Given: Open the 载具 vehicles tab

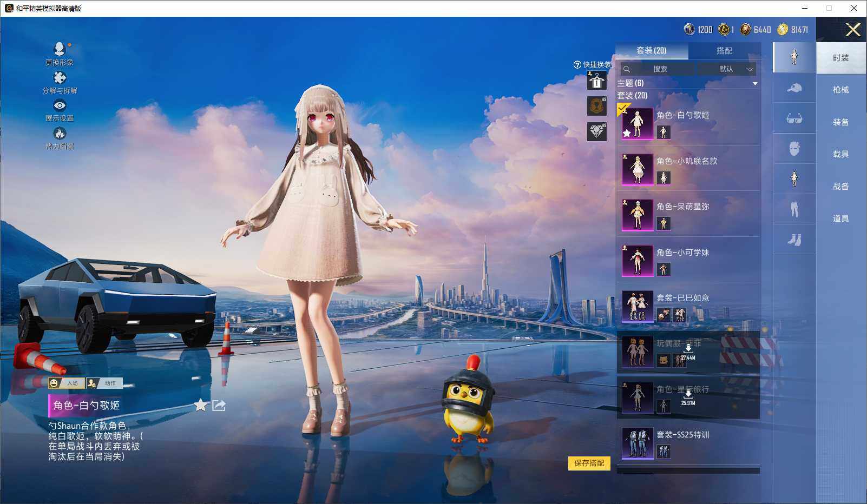Looking at the screenshot, I should 841,154.
